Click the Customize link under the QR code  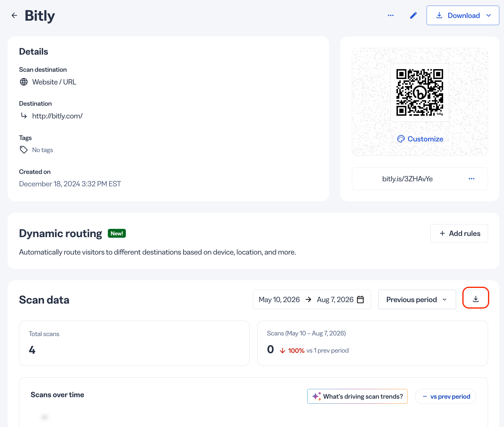(420, 139)
